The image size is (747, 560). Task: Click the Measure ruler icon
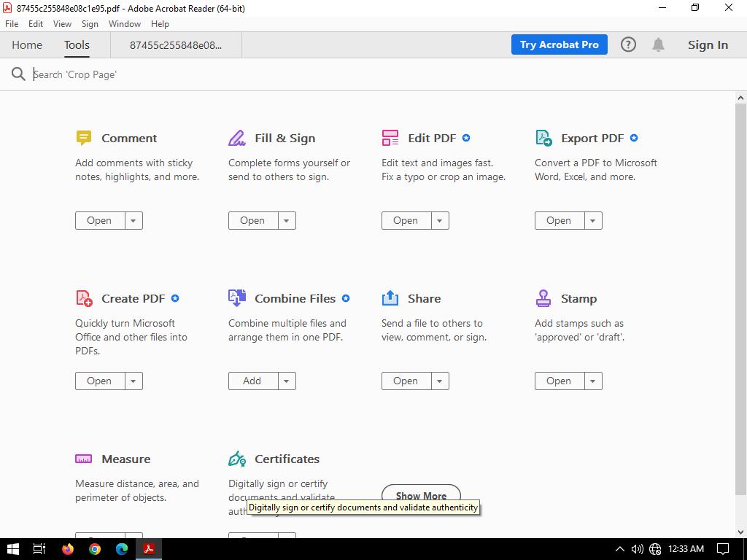84,459
